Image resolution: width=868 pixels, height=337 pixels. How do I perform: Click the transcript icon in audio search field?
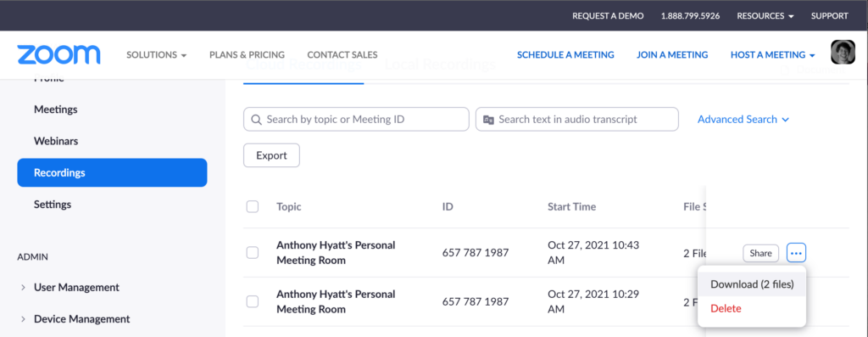488,119
